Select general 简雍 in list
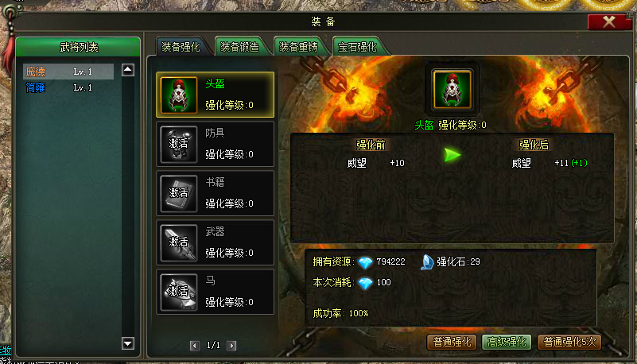Image resolution: width=637 pixels, height=364 pixels. click(x=68, y=87)
